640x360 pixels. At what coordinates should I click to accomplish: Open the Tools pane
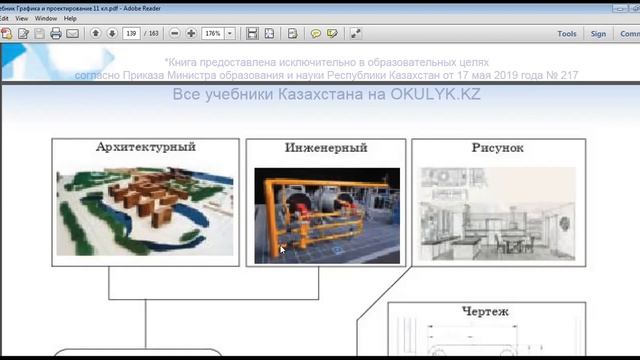567,34
